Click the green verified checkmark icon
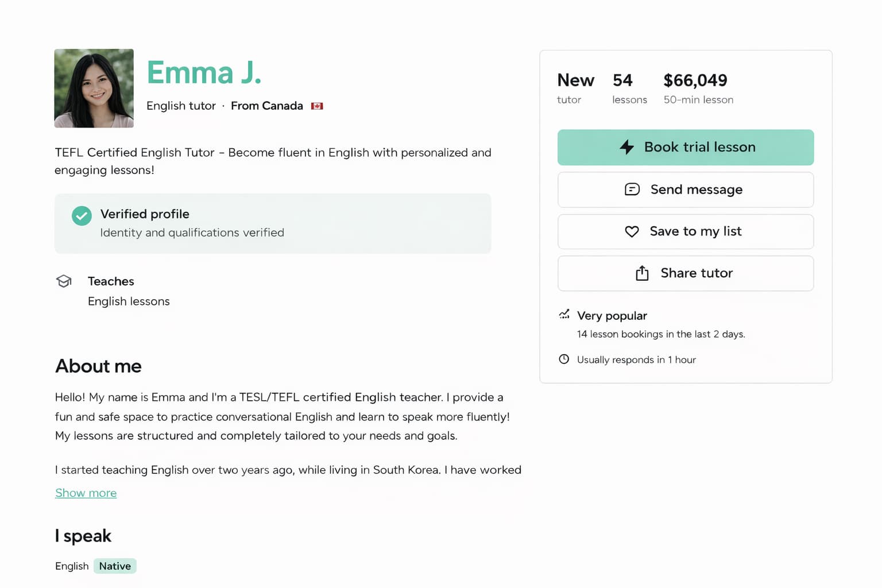Viewport: 882px width, 588px height. point(82,216)
